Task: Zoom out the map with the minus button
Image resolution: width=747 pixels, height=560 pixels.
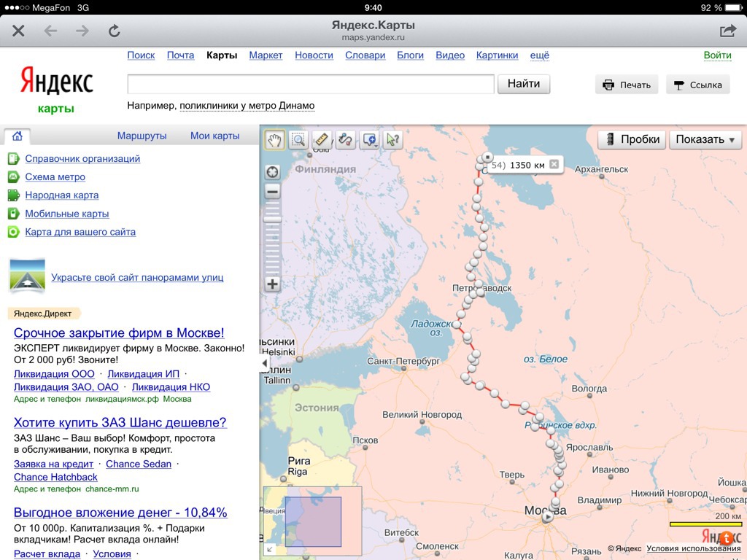Action: 273,192
